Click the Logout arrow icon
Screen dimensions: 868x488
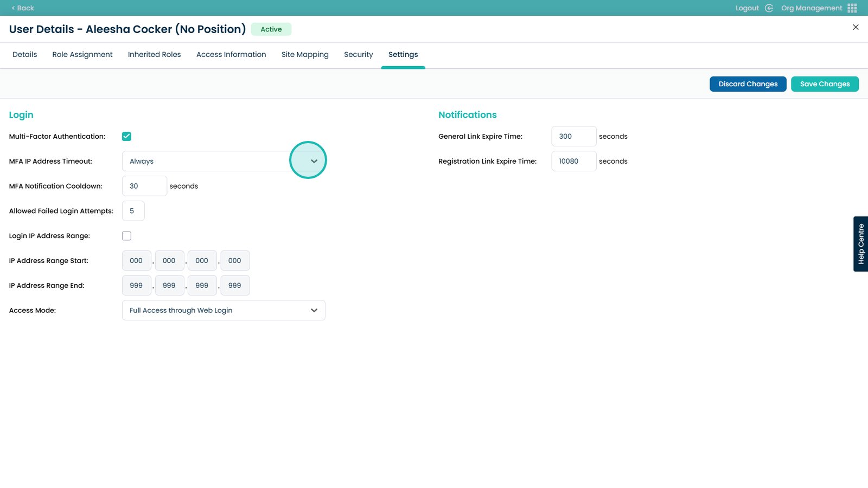coord(769,8)
